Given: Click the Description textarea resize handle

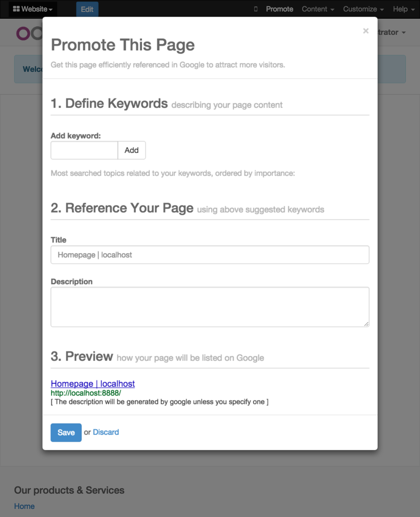Looking at the screenshot, I should coord(366,324).
